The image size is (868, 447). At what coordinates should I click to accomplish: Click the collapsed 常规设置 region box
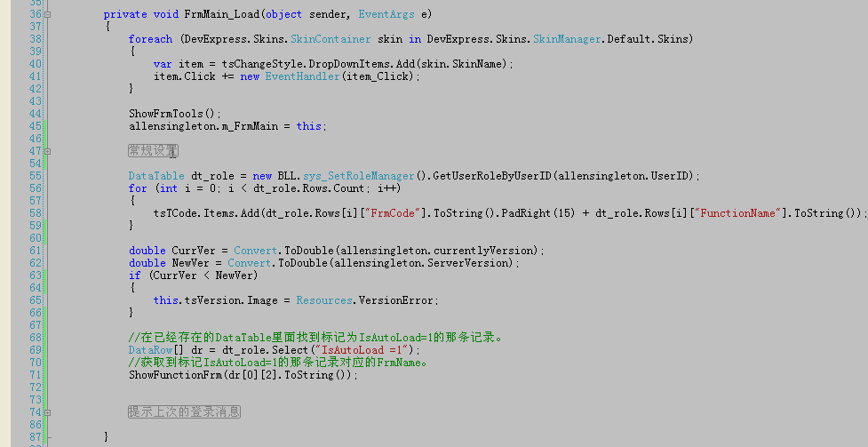(x=154, y=151)
